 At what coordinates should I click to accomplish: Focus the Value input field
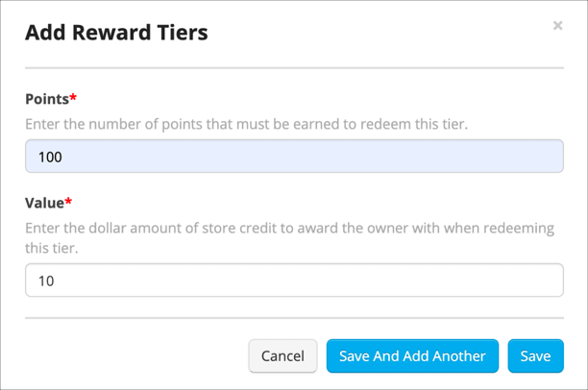(x=294, y=280)
